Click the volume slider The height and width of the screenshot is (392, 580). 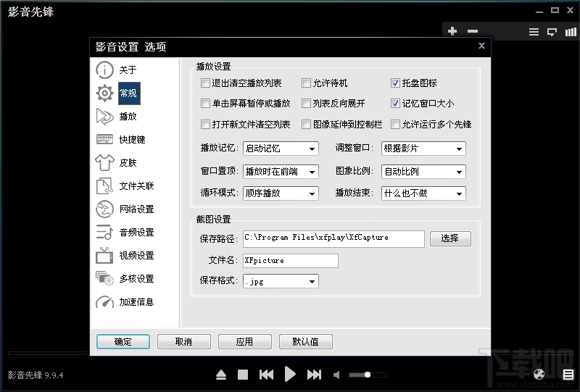coord(367,375)
